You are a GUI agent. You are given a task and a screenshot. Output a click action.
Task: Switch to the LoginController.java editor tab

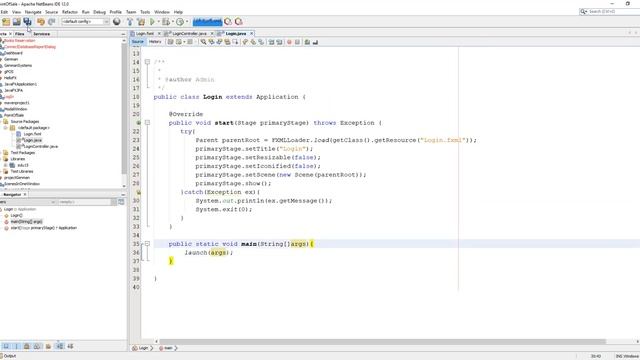tap(189, 33)
